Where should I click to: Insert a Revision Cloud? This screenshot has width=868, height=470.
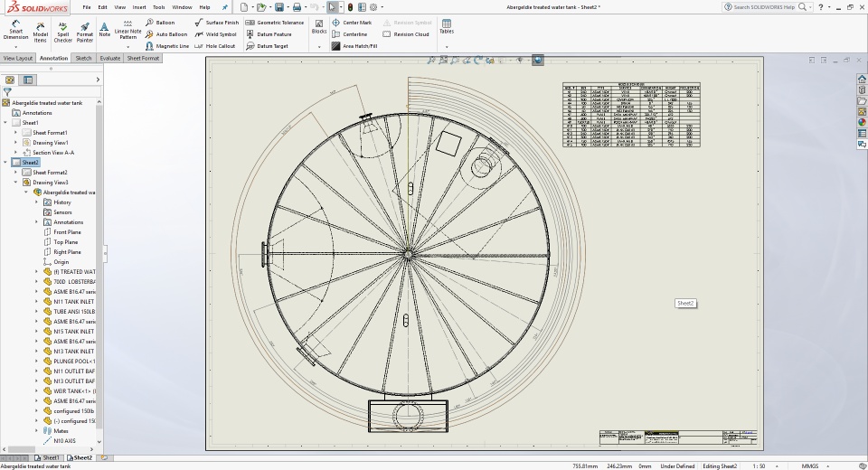coord(406,34)
